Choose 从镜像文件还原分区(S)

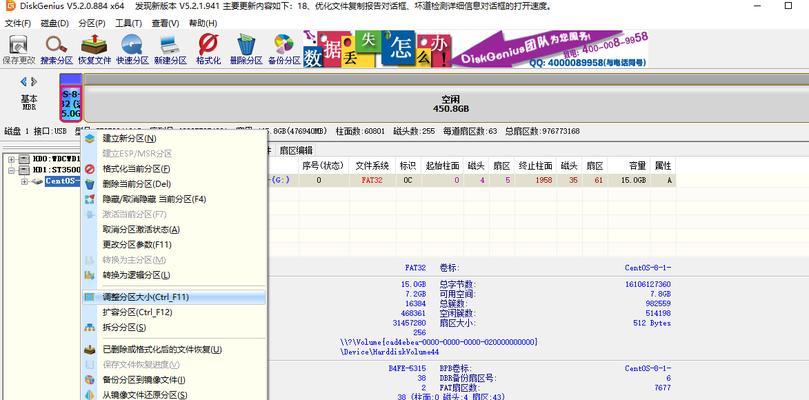click(x=174, y=395)
